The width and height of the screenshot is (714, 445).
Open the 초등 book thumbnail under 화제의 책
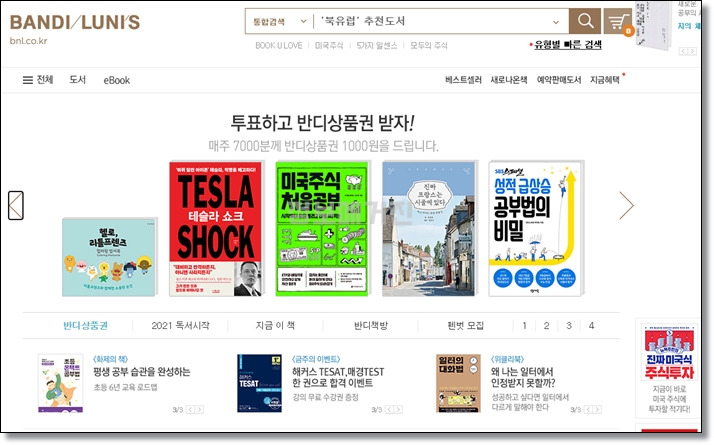pyautogui.click(x=61, y=383)
